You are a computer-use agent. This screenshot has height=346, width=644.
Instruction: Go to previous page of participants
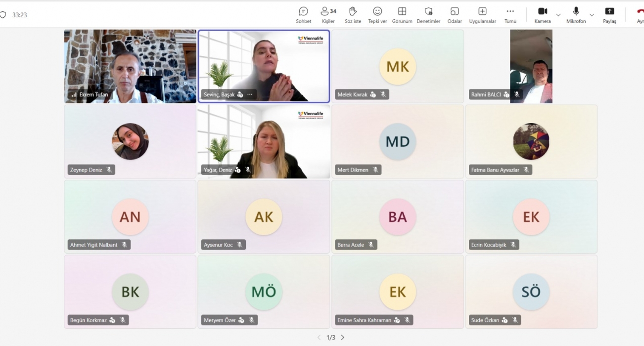coord(319,338)
